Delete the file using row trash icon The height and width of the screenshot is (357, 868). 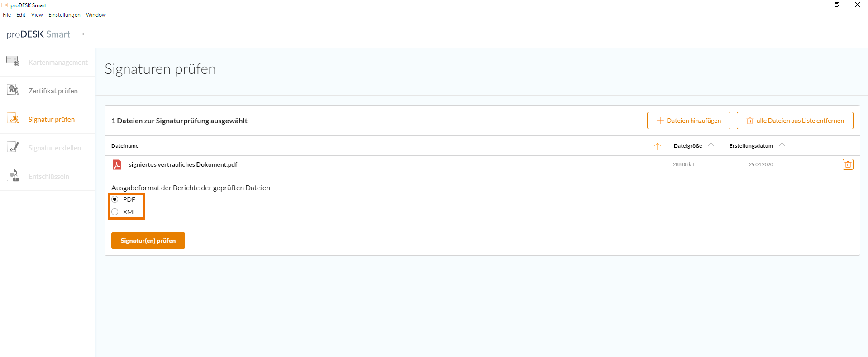point(848,164)
